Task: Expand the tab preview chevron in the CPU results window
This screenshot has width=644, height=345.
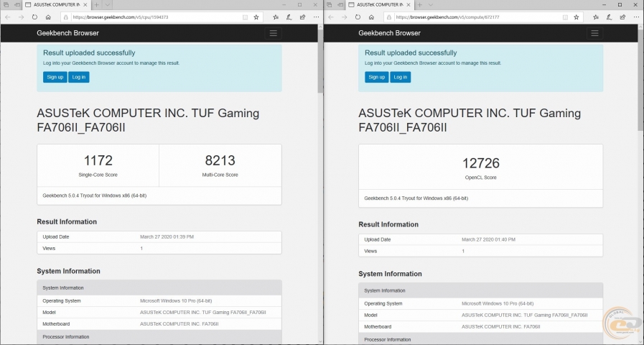Action: point(108,5)
